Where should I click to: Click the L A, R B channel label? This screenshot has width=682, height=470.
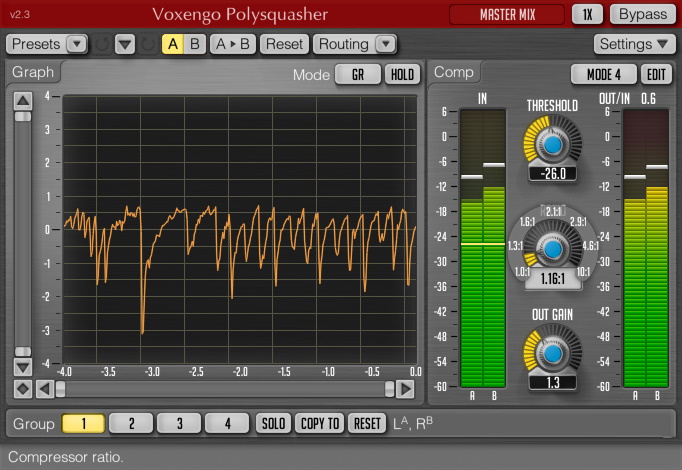[x=413, y=423]
